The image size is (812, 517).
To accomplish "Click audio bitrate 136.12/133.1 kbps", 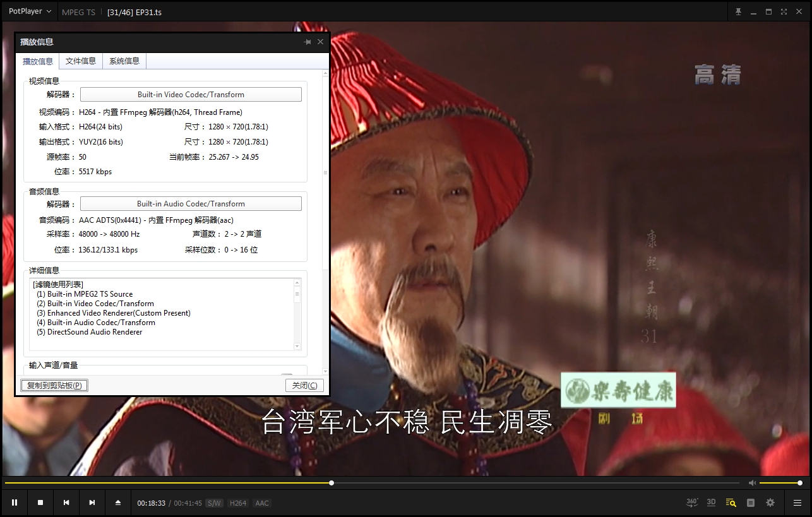I will (108, 250).
